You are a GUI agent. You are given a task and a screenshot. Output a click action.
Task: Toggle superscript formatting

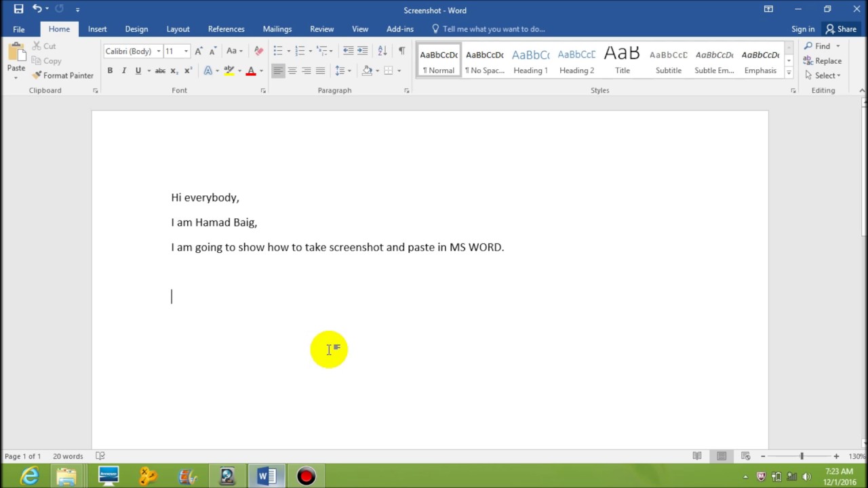click(x=189, y=70)
